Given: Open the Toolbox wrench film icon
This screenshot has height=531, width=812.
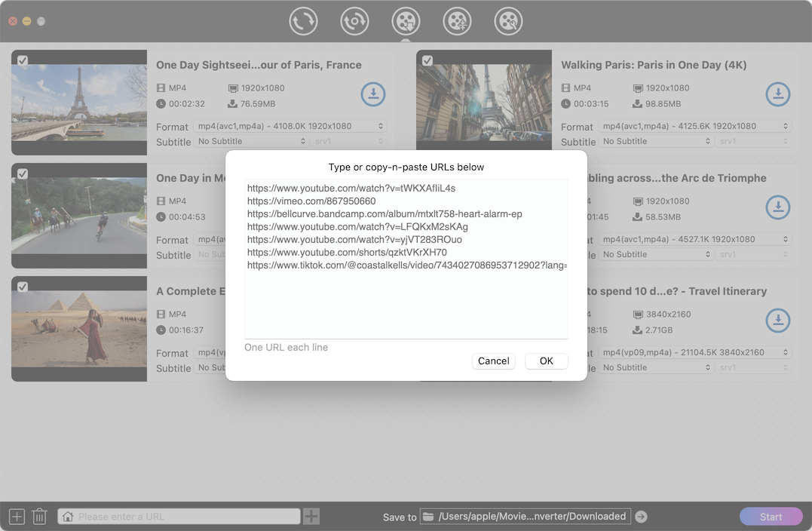Looking at the screenshot, I should tap(508, 21).
